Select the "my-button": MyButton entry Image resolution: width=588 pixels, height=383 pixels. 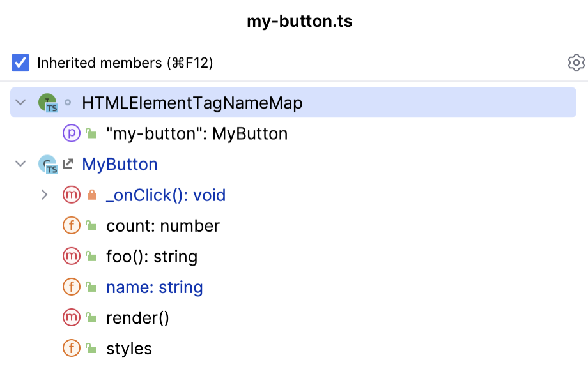(197, 133)
